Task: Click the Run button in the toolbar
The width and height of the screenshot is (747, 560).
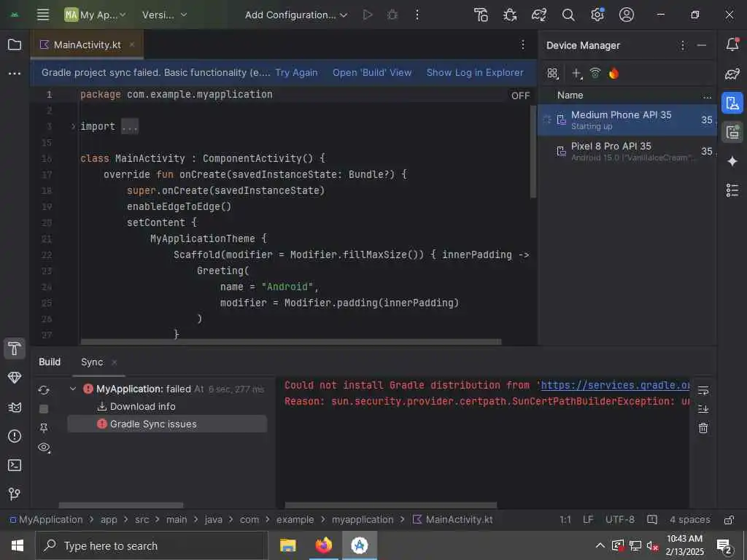Action: (368, 15)
